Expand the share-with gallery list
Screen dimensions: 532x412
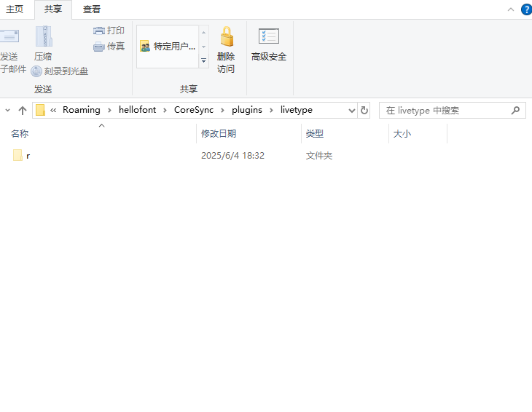(203, 60)
